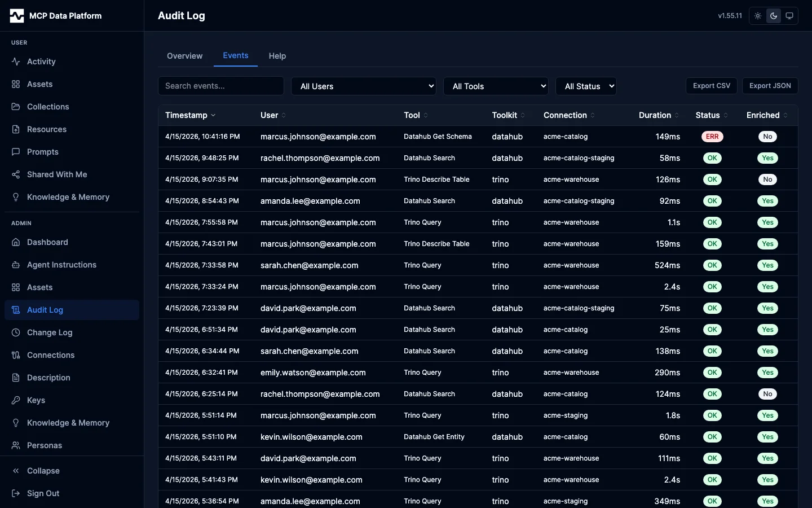Click the Export JSON button
Screen dimensions: 812x508
pos(770,86)
